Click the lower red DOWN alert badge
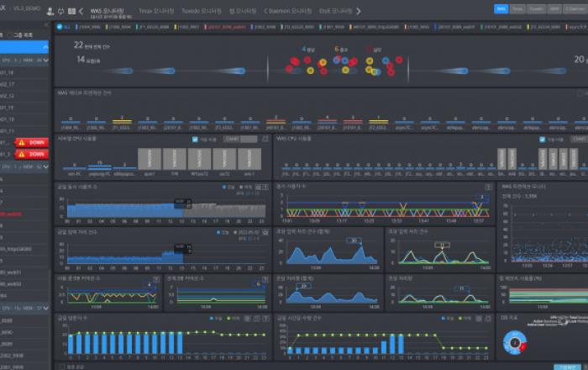The image size is (588, 370). pyautogui.click(x=32, y=154)
